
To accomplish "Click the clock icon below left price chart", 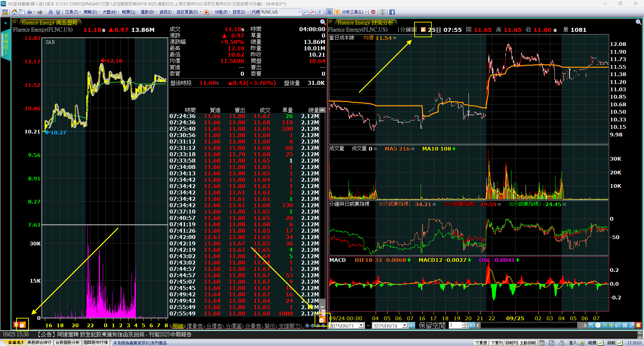I will pos(22,325).
